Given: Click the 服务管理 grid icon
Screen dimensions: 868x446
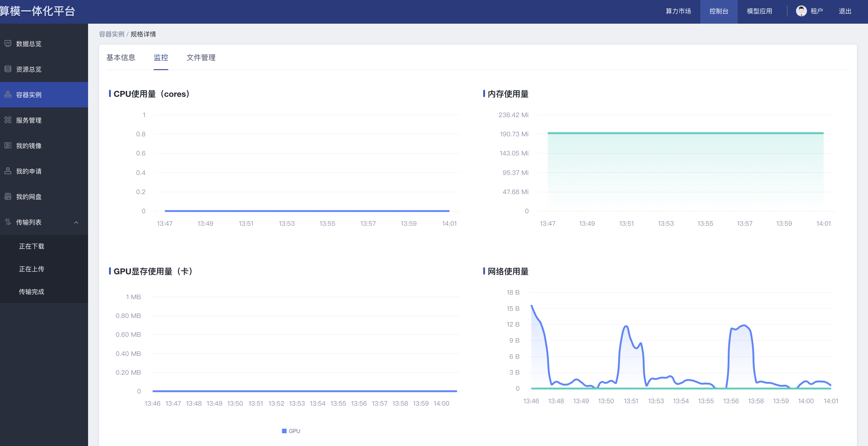Looking at the screenshot, I should (8, 120).
